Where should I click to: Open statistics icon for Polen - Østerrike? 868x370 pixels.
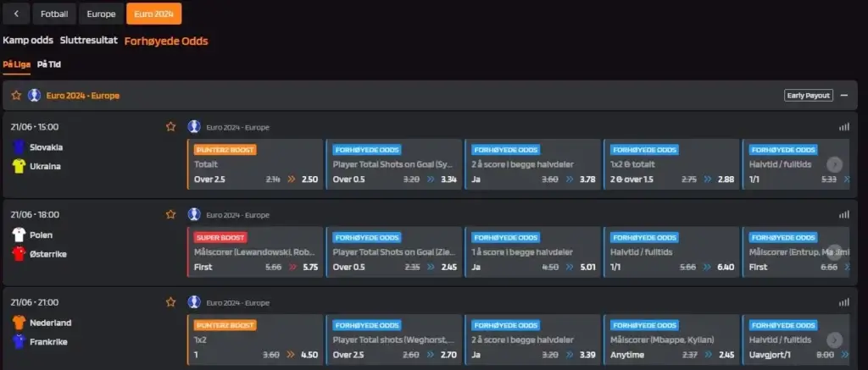click(x=843, y=214)
